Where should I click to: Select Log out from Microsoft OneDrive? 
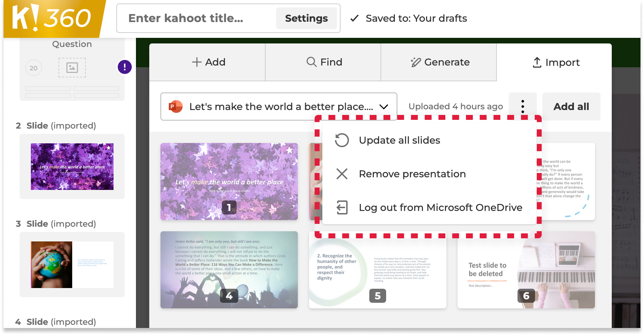point(429,207)
